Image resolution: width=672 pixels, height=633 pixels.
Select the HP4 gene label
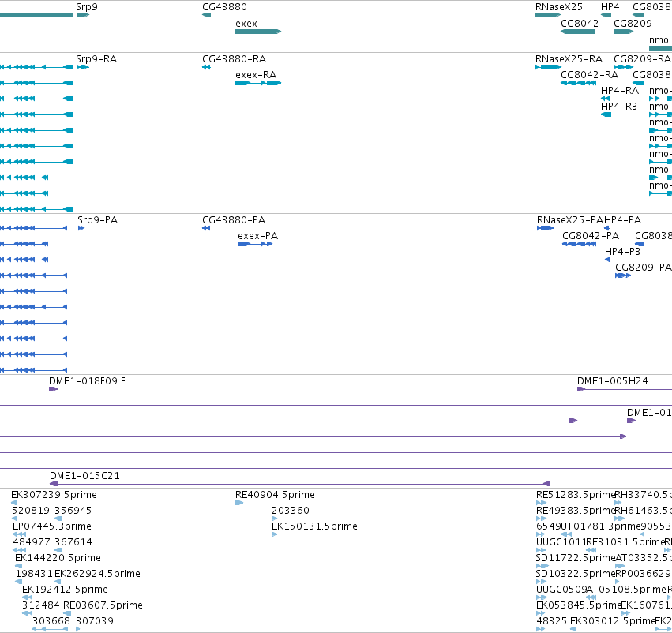coord(610,7)
